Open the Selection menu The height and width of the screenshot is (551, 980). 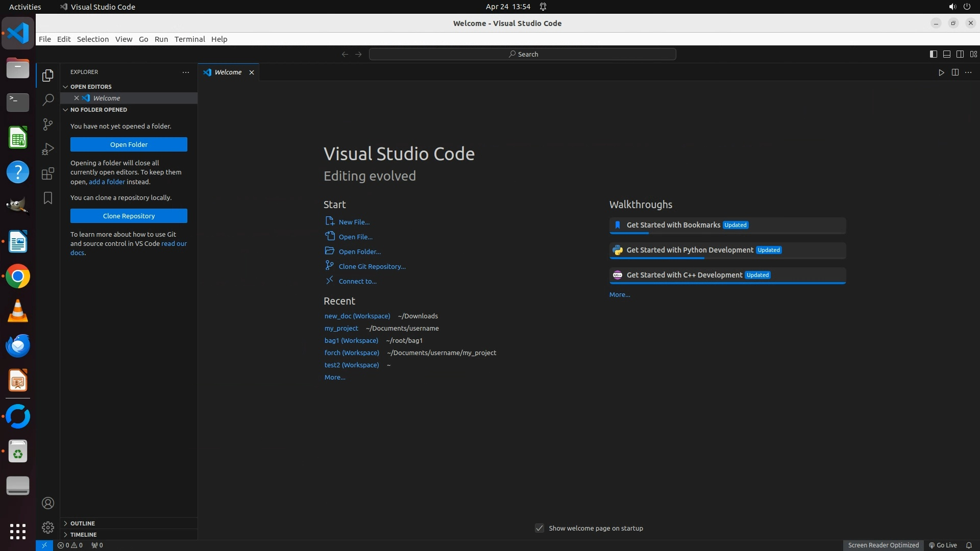click(92, 39)
